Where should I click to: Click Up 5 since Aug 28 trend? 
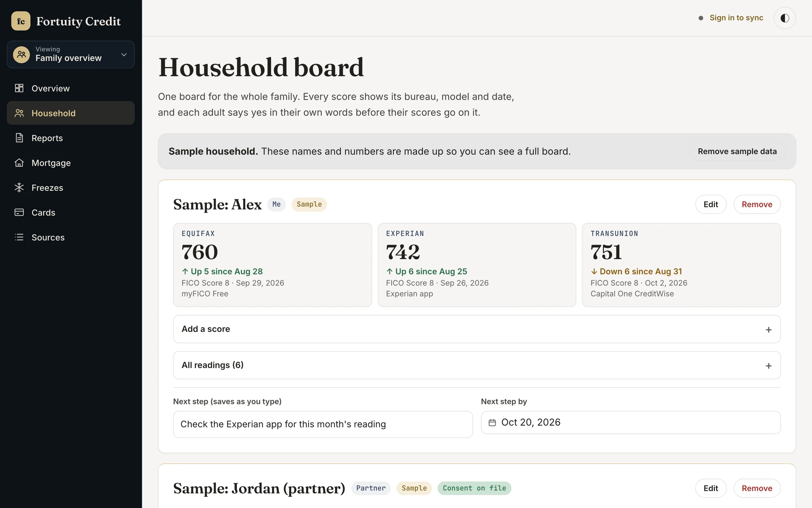(x=222, y=271)
